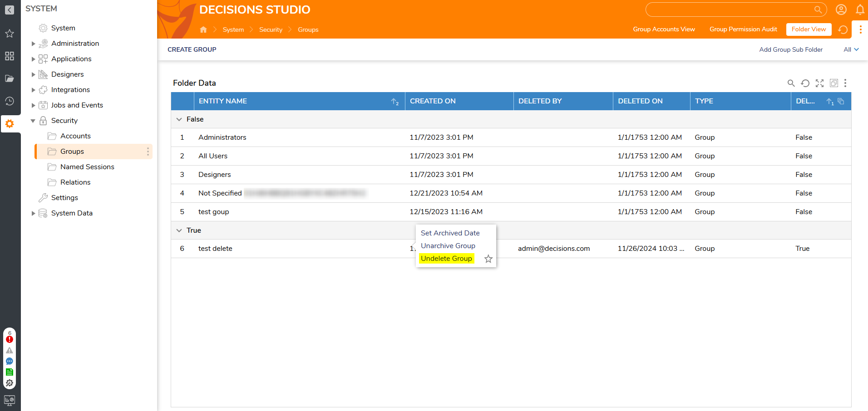Open Folder Data vertical three-dot options

(x=845, y=83)
